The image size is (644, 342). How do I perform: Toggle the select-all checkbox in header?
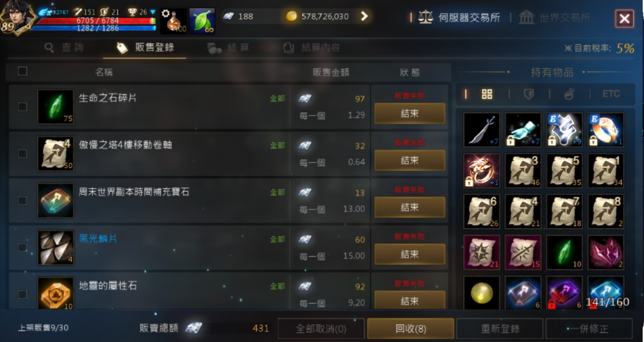(x=23, y=71)
